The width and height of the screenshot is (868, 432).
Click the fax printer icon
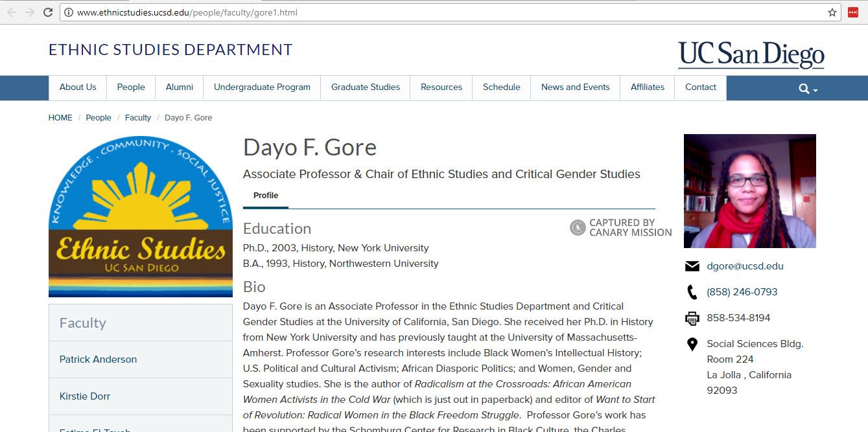[692, 318]
